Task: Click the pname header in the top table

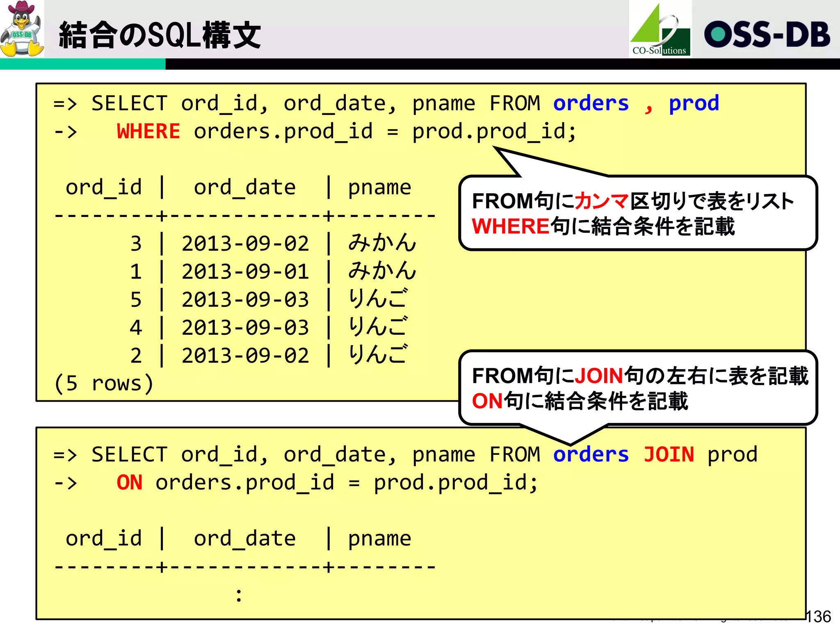Action: pos(380,189)
